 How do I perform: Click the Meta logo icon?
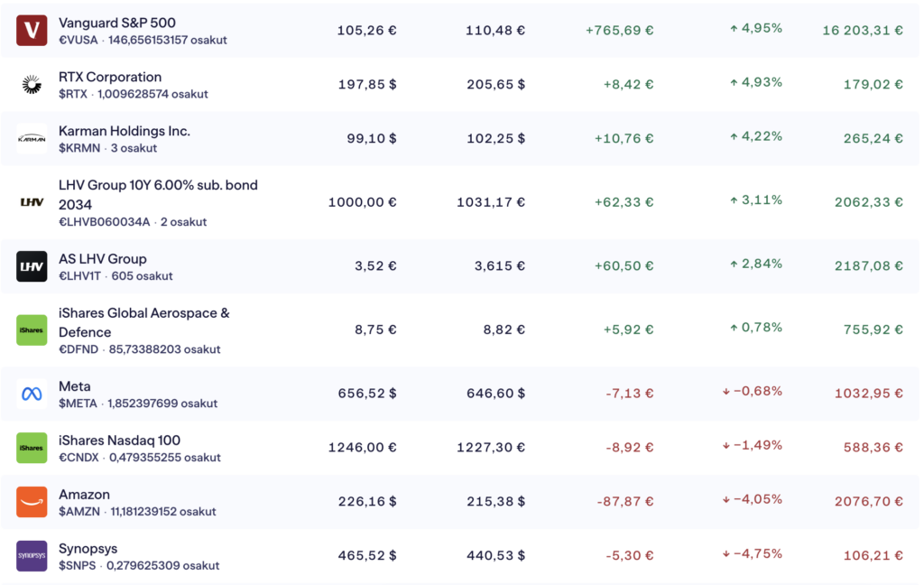pyautogui.click(x=32, y=395)
